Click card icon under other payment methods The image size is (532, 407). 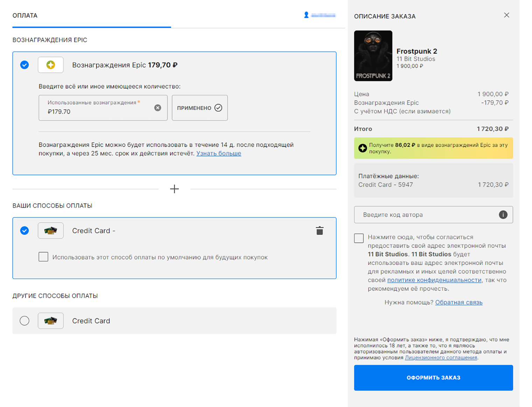pos(51,321)
